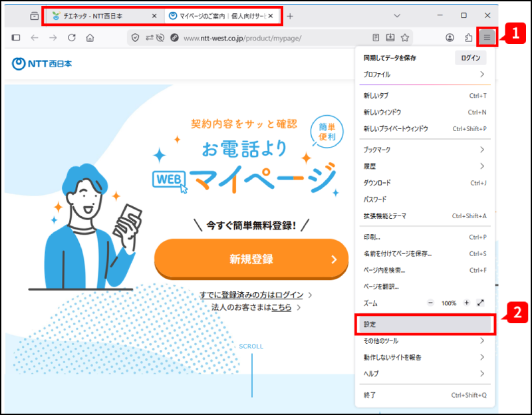Viewport: 532px width, 415px height.
Task: Click the blocked autoplay icon in address bar
Action: point(160,38)
